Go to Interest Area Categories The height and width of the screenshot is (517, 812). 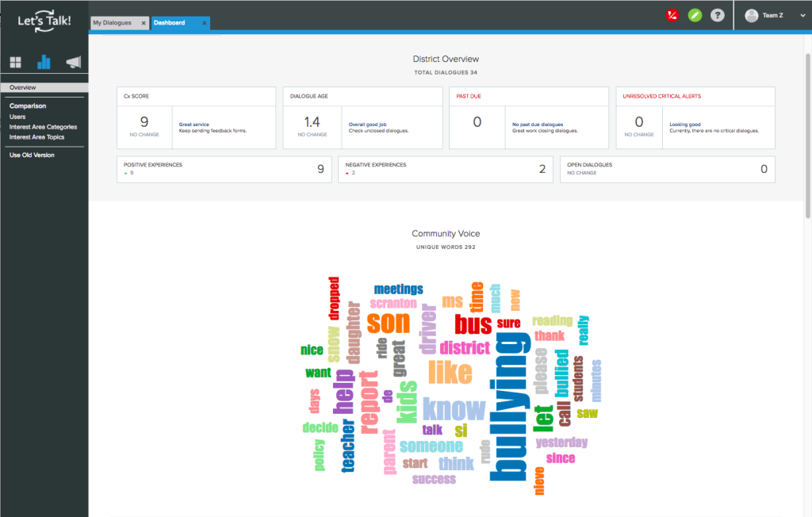(x=43, y=127)
